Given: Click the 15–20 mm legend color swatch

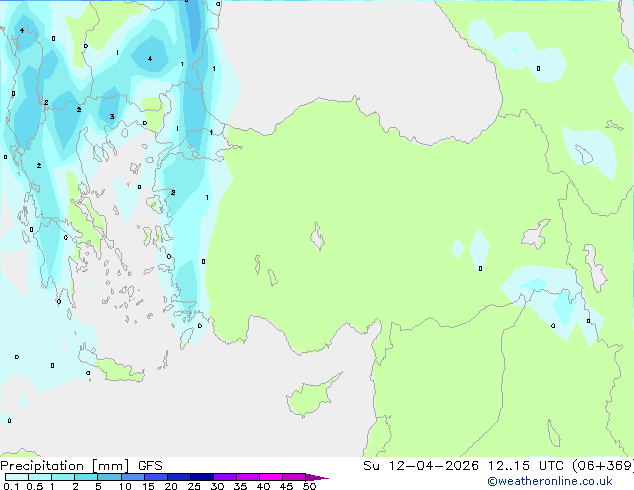Looking at the screenshot, I should [x=155, y=477].
